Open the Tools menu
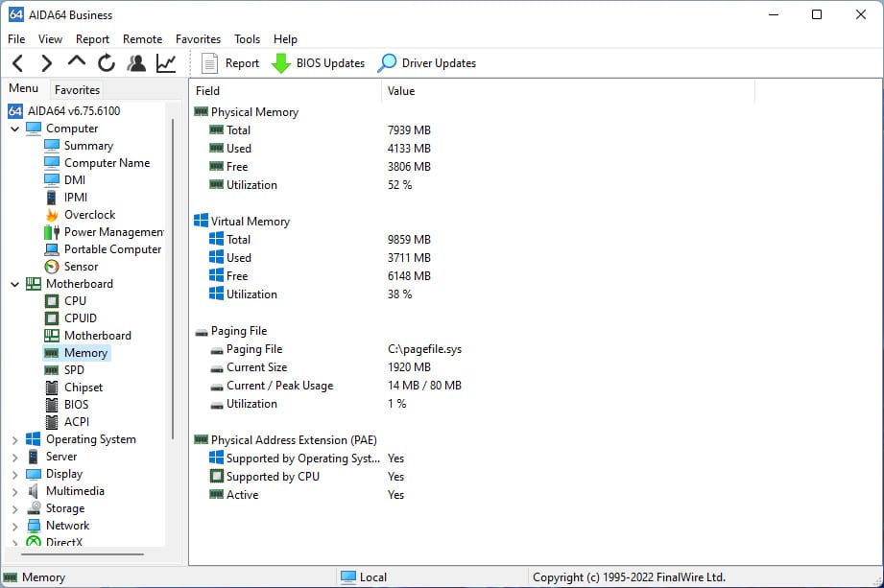 click(x=247, y=39)
